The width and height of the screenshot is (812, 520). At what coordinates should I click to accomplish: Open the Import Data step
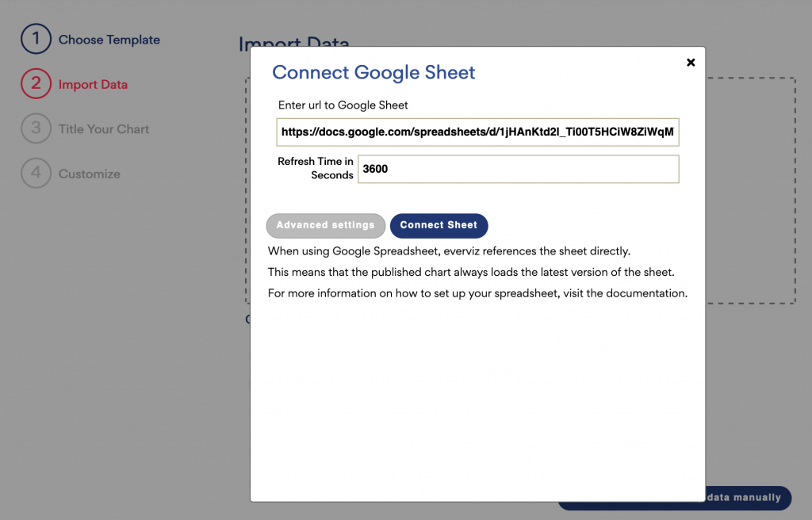click(94, 83)
